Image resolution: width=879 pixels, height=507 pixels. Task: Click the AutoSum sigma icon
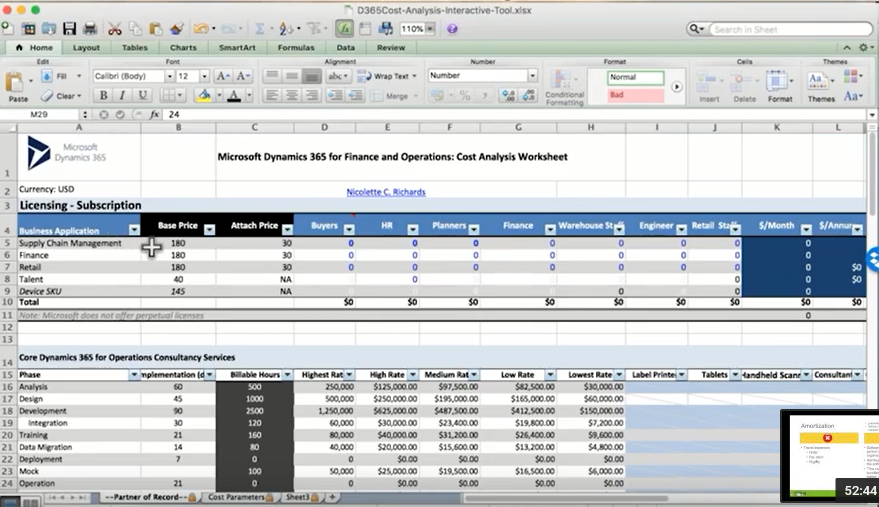click(x=260, y=29)
